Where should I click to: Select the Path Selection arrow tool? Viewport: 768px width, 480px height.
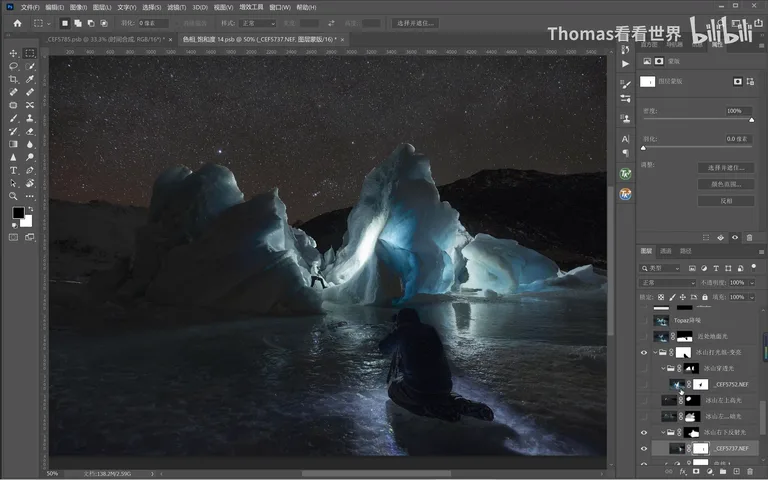click(13, 183)
